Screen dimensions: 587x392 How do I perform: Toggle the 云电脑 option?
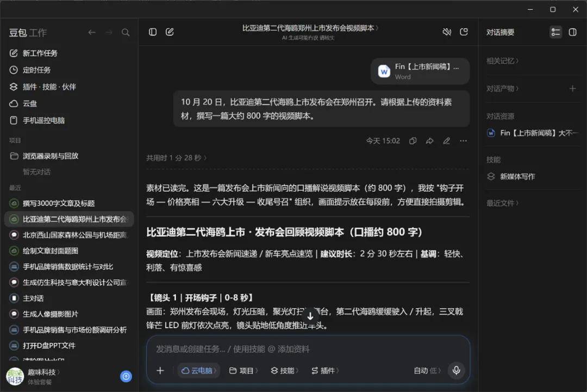tap(198, 371)
